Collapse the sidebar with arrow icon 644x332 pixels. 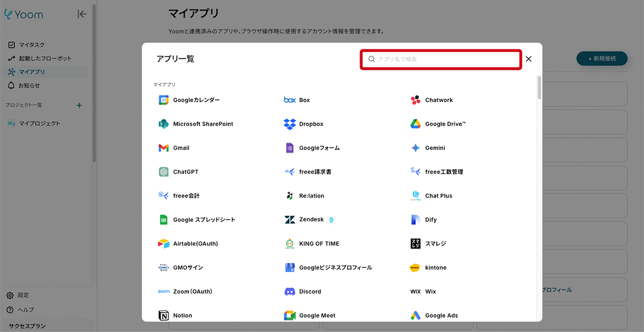click(x=82, y=14)
